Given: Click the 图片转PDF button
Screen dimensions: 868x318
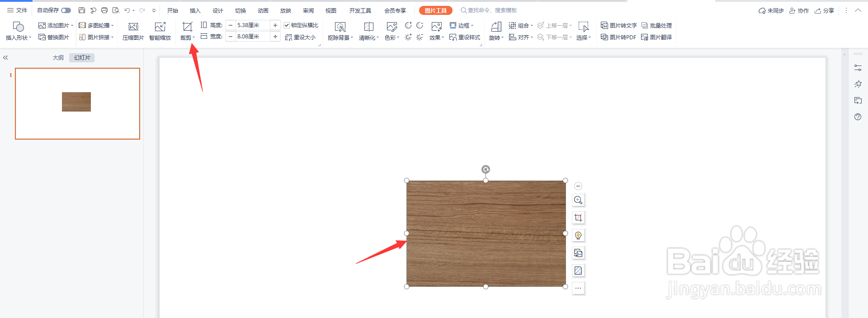Looking at the screenshot, I should click(618, 37).
